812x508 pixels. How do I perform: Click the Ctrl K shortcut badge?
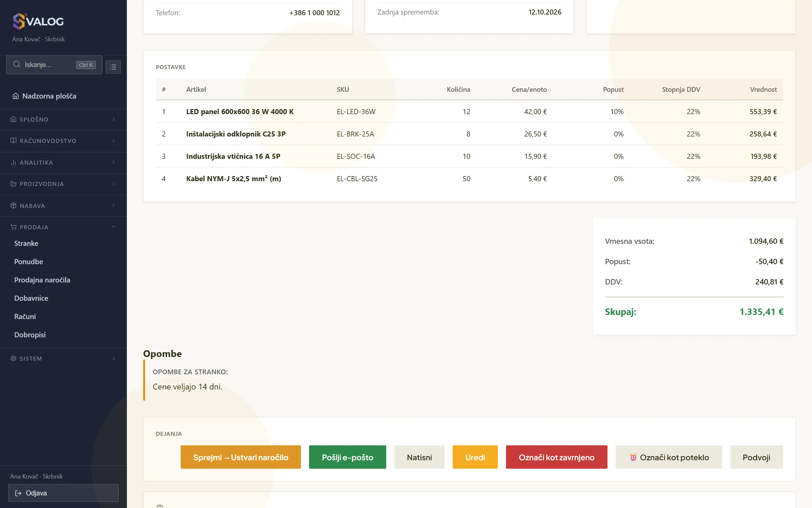pos(86,65)
